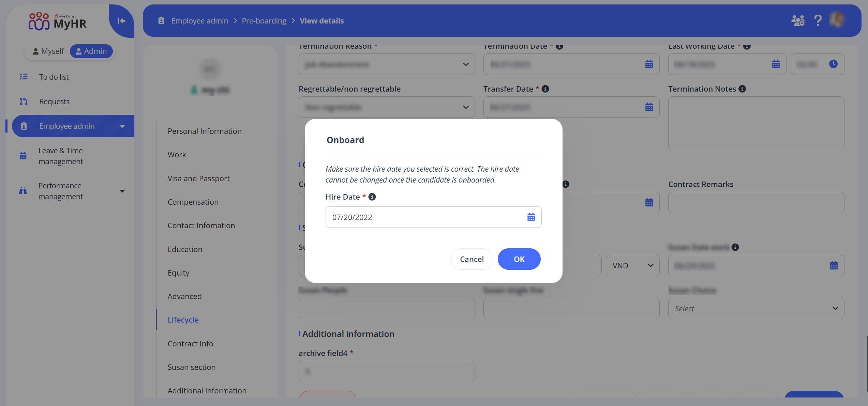The image size is (868, 406).
Task: Open To do list menu item
Action: 54,77
